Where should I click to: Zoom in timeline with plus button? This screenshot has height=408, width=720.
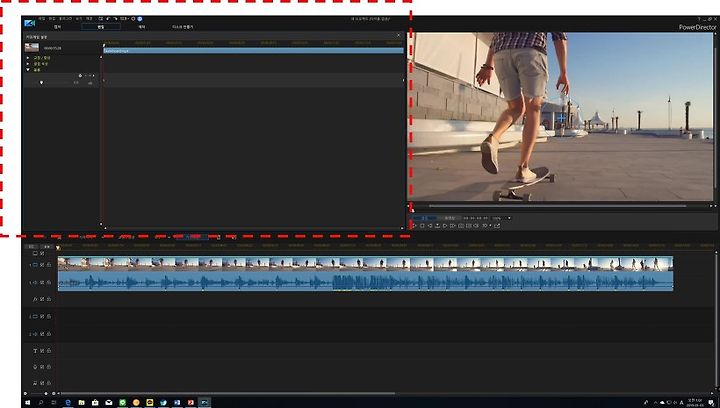[x=54, y=394]
